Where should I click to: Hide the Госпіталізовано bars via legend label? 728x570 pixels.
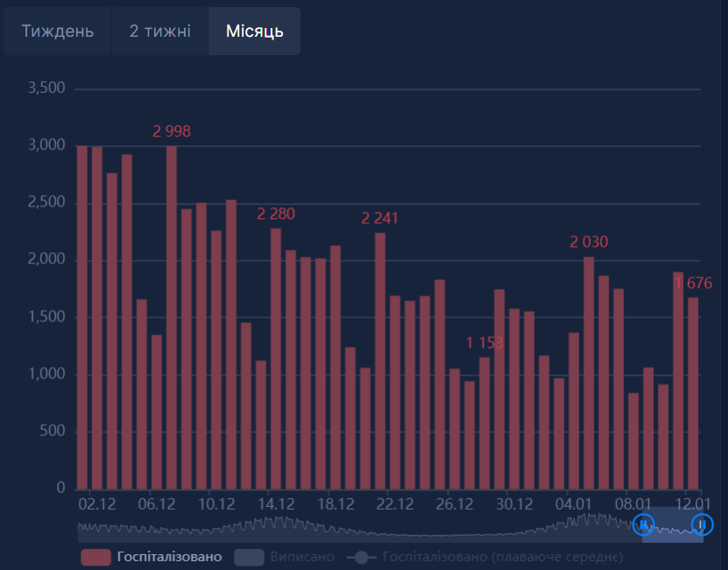point(169,557)
